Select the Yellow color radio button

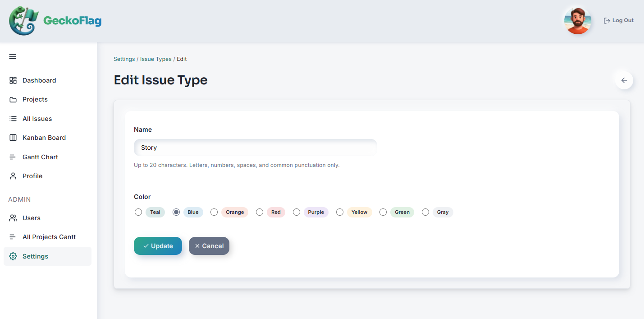click(x=340, y=212)
